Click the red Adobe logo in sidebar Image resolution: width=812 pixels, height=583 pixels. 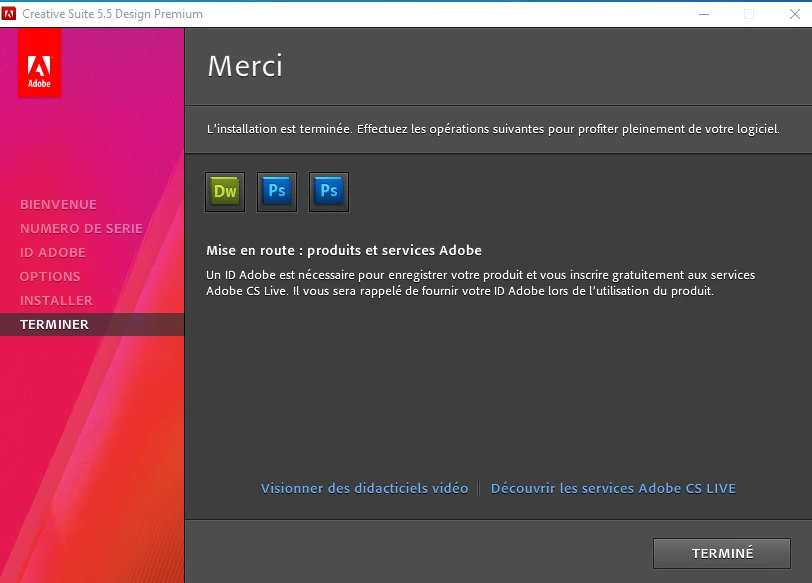click(x=40, y=63)
